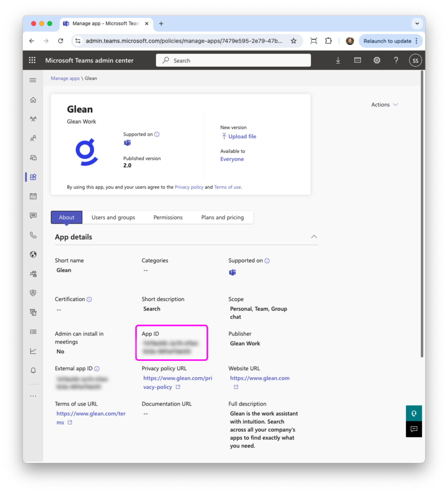The width and height of the screenshot is (448, 493).
Task: Open browser extensions puzzle icon
Action: tap(328, 41)
